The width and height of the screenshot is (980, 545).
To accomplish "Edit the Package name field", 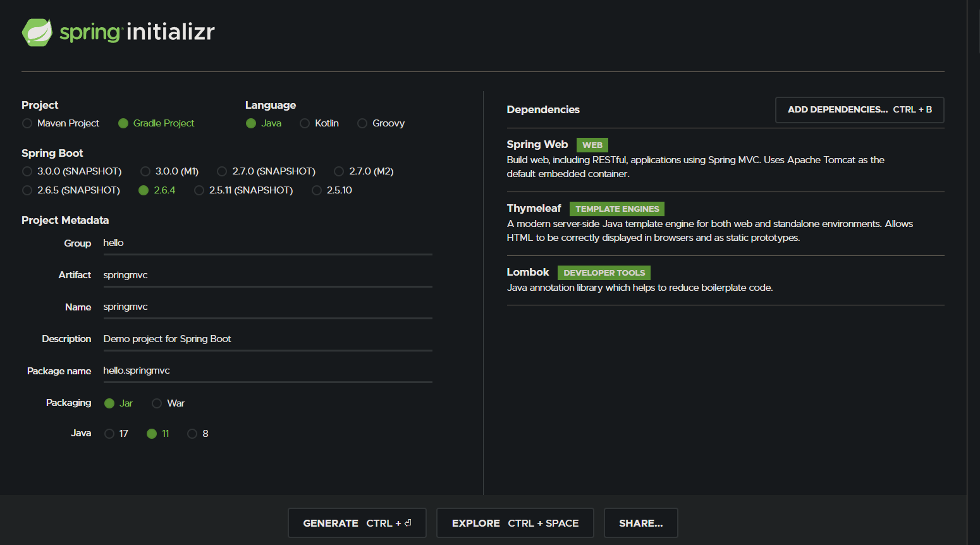I will [267, 370].
